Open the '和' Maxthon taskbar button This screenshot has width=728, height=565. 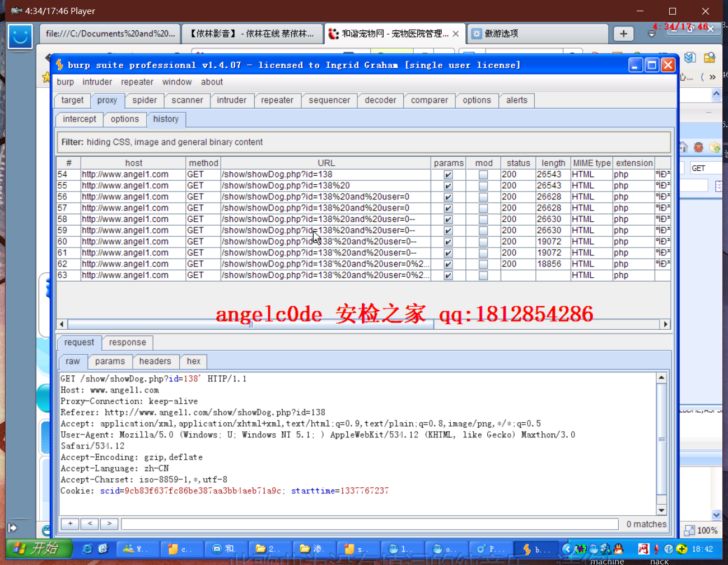pyautogui.click(x=227, y=549)
